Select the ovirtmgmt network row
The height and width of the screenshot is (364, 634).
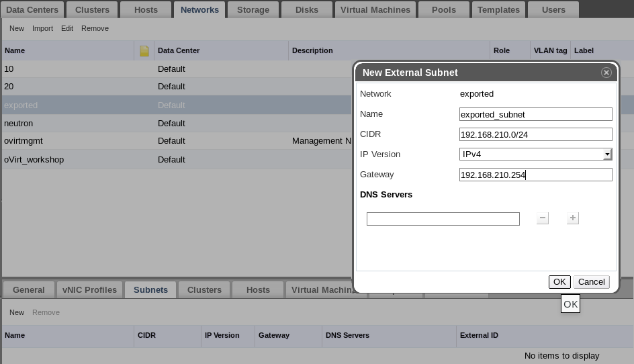177,141
